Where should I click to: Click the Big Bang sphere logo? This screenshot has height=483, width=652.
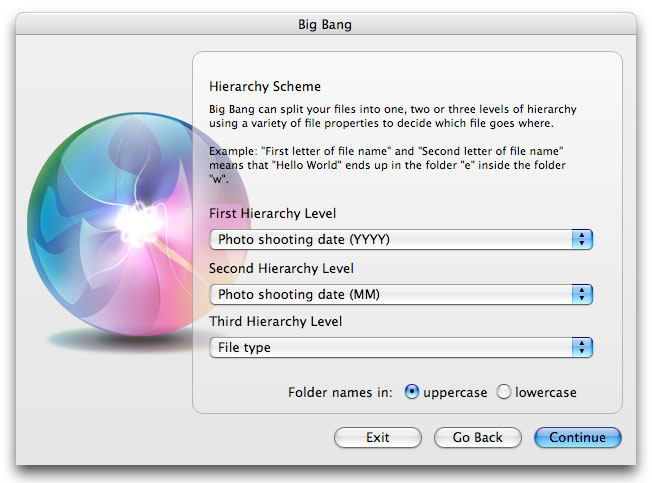138,224
